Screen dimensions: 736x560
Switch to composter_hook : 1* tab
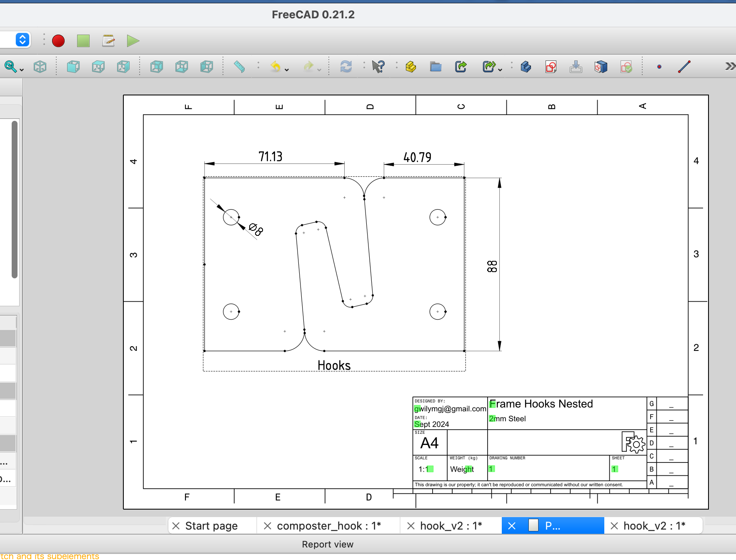point(329,526)
